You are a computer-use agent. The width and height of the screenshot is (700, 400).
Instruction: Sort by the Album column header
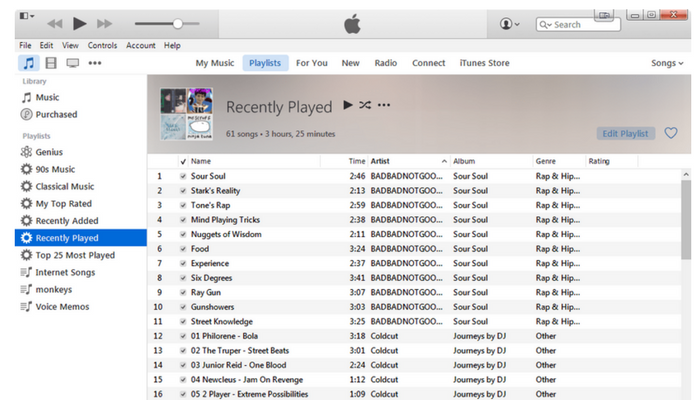click(464, 161)
